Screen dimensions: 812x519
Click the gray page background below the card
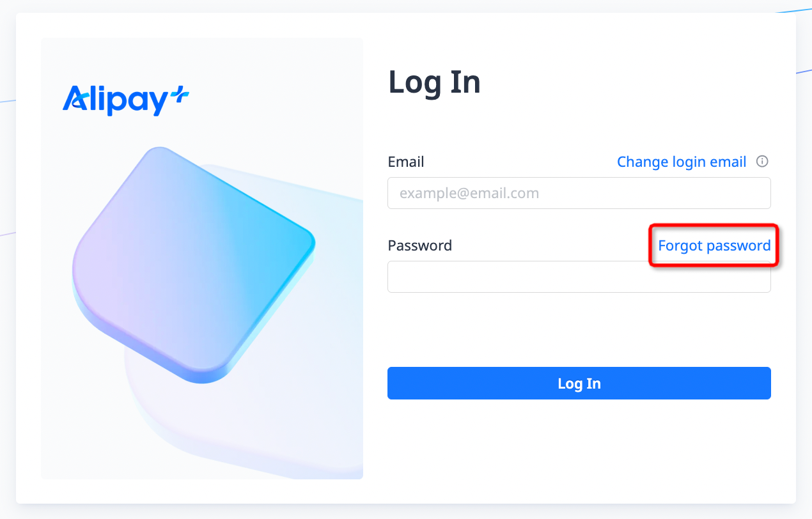[x=406, y=511]
